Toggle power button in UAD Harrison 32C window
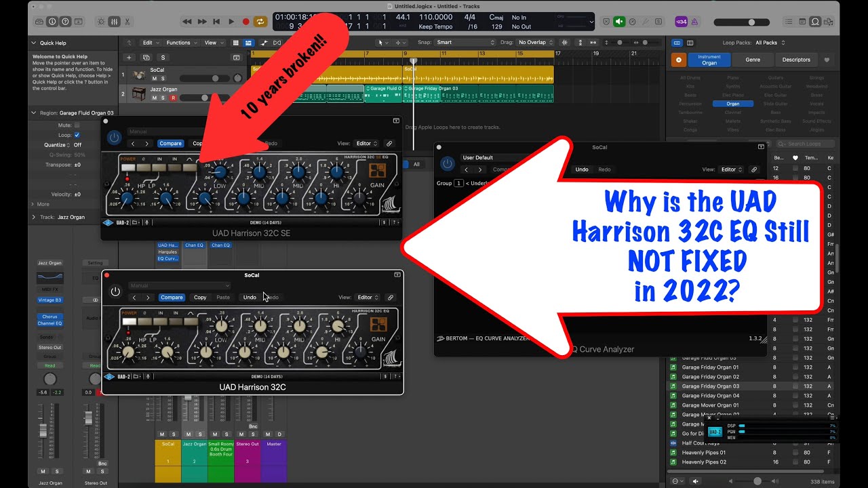The width and height of the screenshot is (868, 488). 115,291
